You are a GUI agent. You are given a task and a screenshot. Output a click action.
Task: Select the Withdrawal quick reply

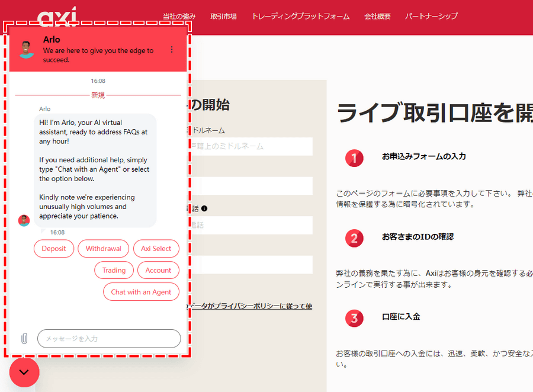(103, 249)
